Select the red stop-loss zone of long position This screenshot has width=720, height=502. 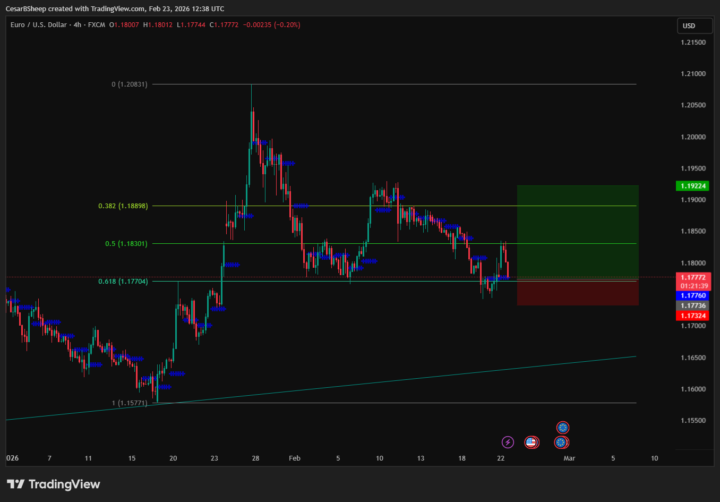(x=578, y=293)
